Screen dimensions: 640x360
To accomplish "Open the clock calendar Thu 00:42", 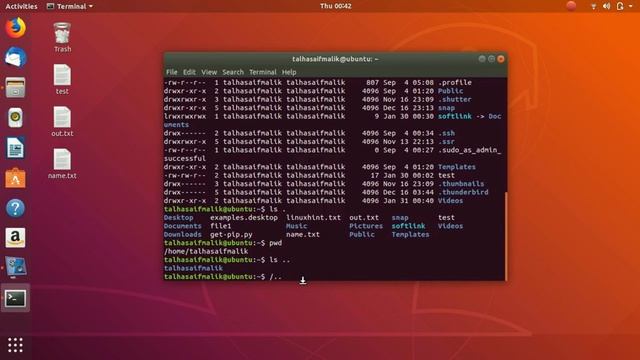I will point(336,6).
